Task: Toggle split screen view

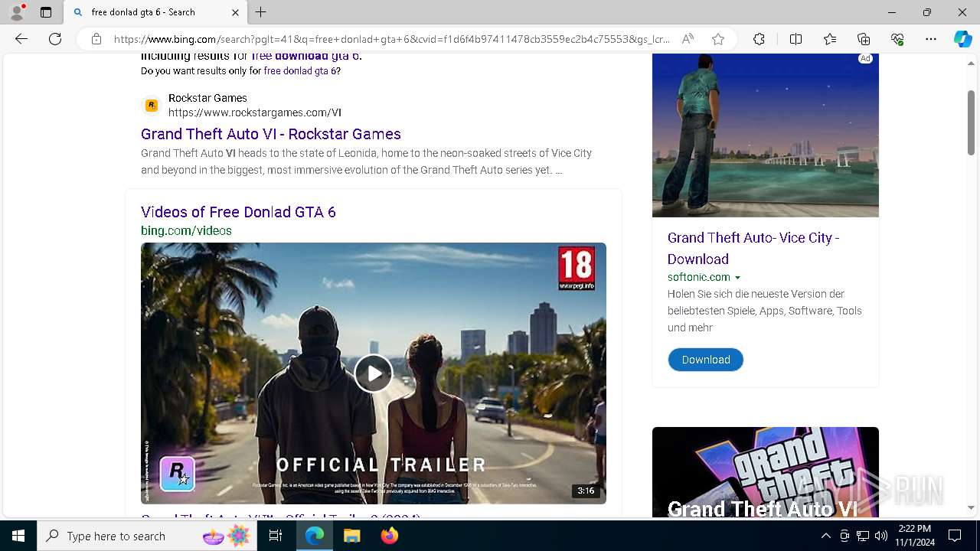Action: click(795, 39)
